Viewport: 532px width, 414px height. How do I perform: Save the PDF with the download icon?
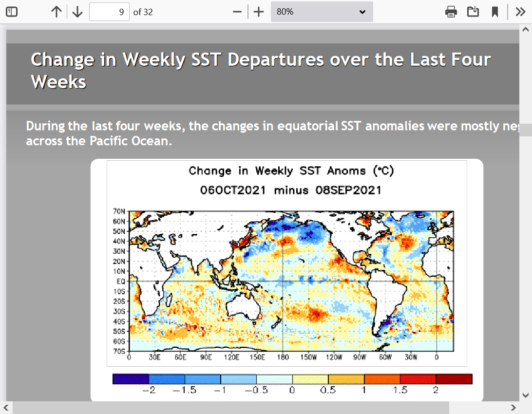tap(473, 12)
